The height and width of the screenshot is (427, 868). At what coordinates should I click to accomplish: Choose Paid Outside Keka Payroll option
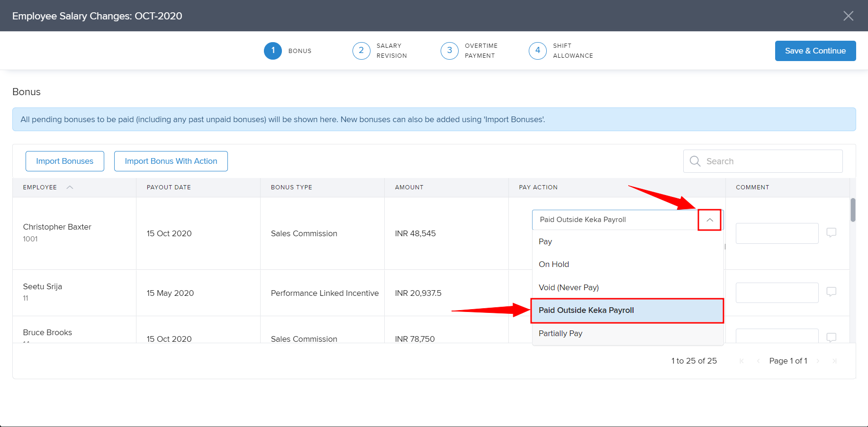[586, 311]
